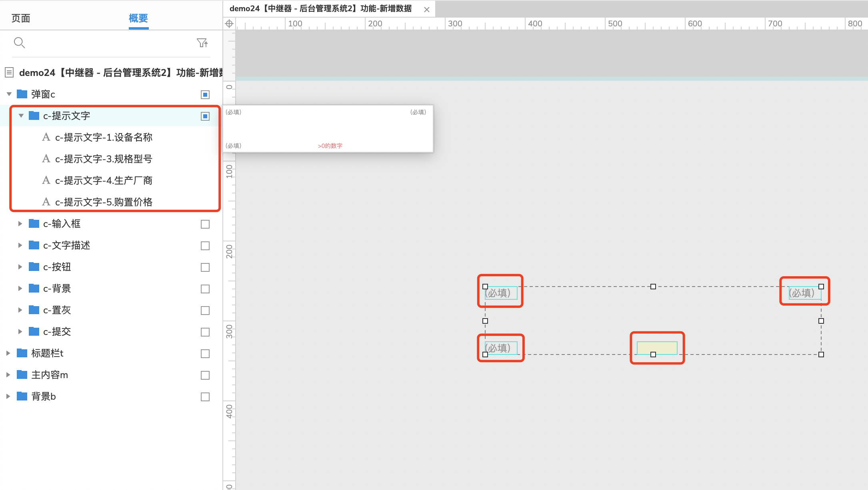The height and width of the screenshot is (490, 868).
Task: Toggle visibility box for c-提交
Action: 205,332
